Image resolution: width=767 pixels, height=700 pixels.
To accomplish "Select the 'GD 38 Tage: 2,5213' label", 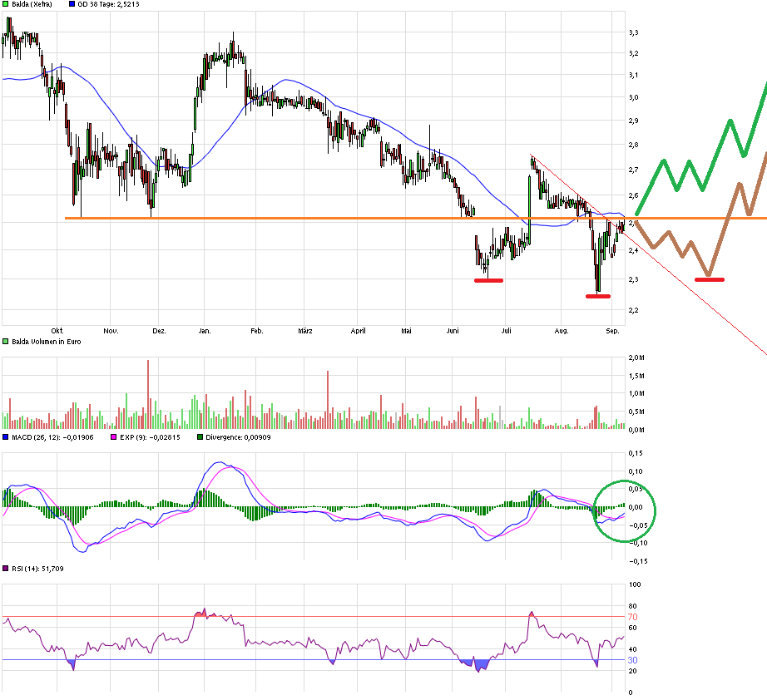I will tap(108, 4).
